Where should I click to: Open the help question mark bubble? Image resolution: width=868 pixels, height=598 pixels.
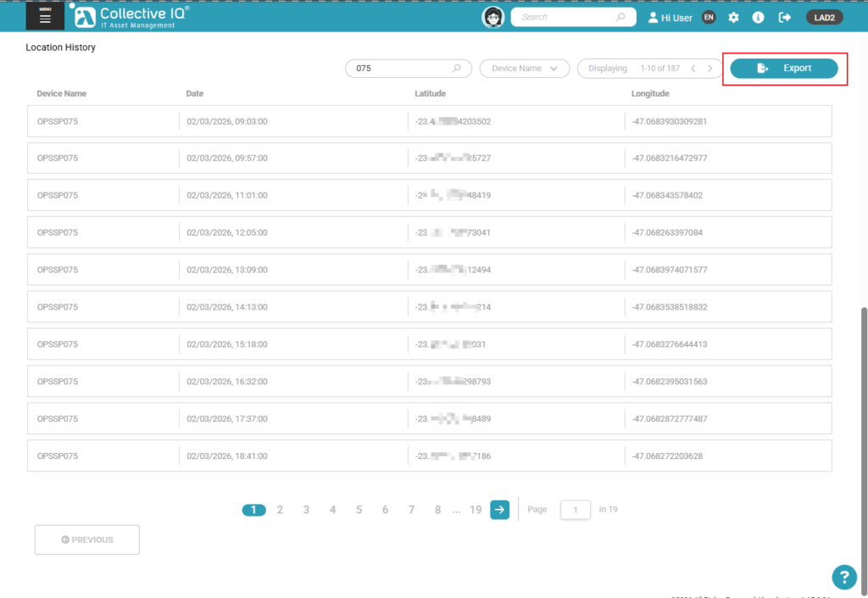point(843,577)
